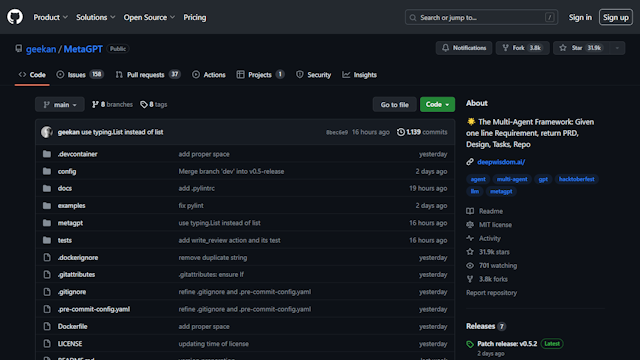Open the GitHub home logo
The height and width of the screenshot is (360, 640).
(15, 17)
